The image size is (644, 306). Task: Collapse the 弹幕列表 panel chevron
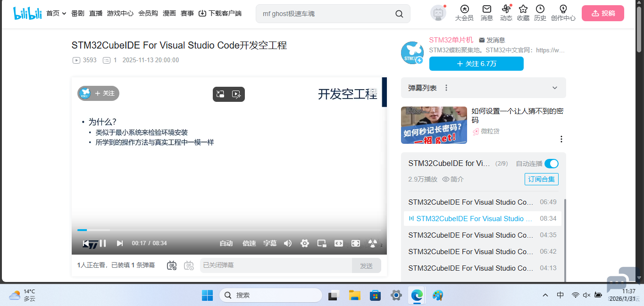click(x=554, y=88)
